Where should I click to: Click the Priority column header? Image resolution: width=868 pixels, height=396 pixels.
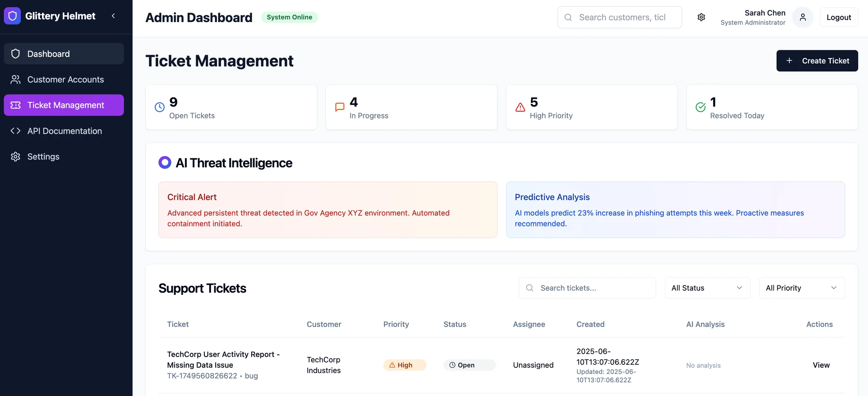(396, 324)
